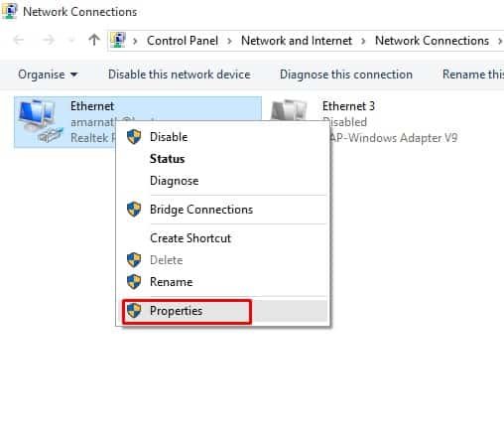Select Diagnose in the context menu
The image size is (504, 441).
coord(175,181)
